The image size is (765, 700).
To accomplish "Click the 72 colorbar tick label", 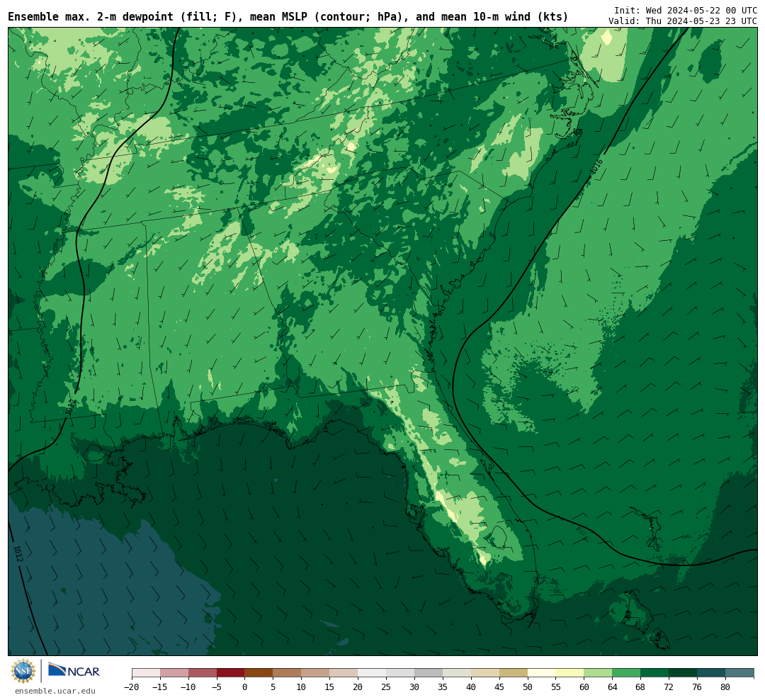I will [x=669, y=687].
